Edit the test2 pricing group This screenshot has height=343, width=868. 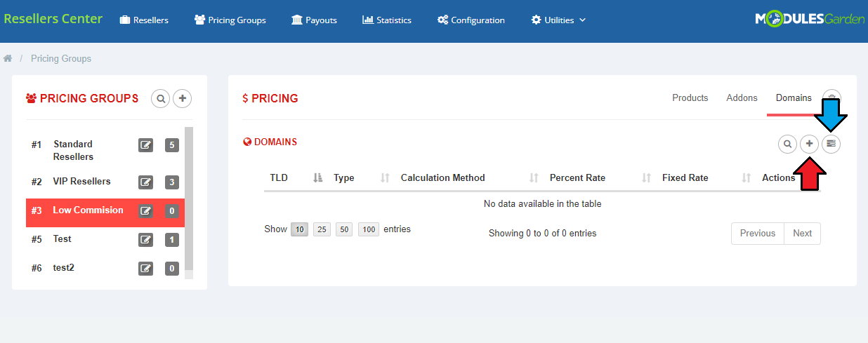(x=145, y=268)
